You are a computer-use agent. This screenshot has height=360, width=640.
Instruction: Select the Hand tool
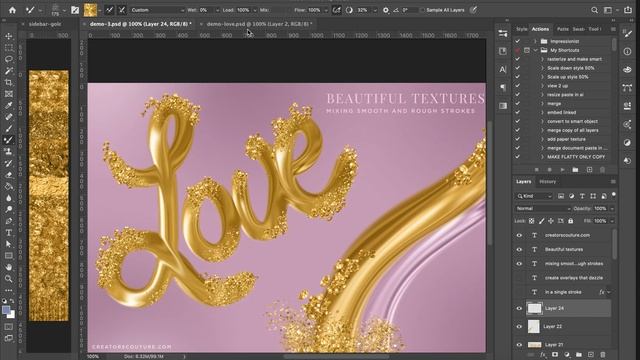tap(9, 267)
